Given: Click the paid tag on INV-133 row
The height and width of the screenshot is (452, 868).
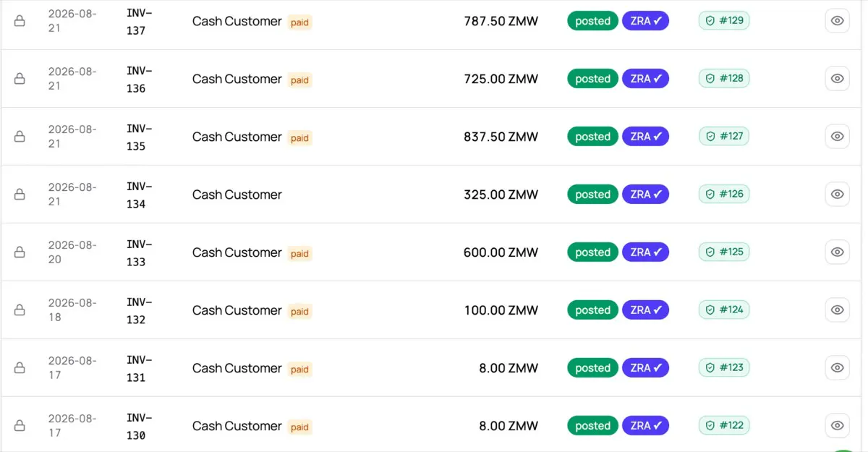Looking at the screenshot, I should pyautogui.click(x=299, y=254).
